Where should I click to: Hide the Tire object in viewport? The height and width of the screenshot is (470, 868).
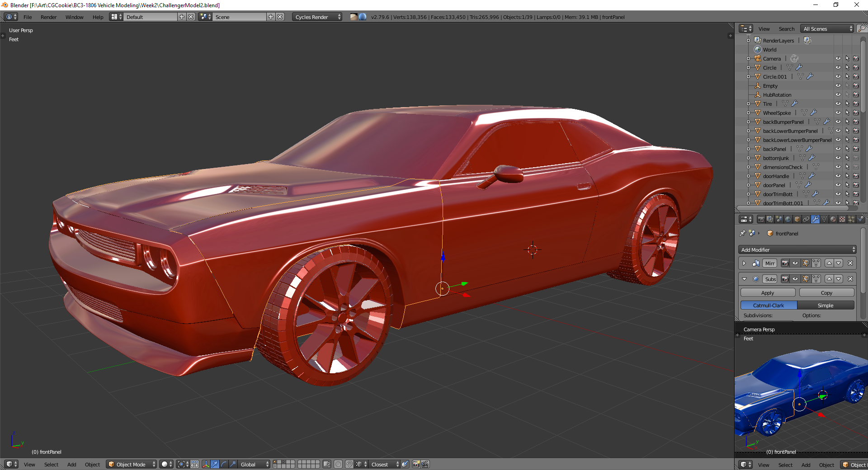(x=838, y=103)
